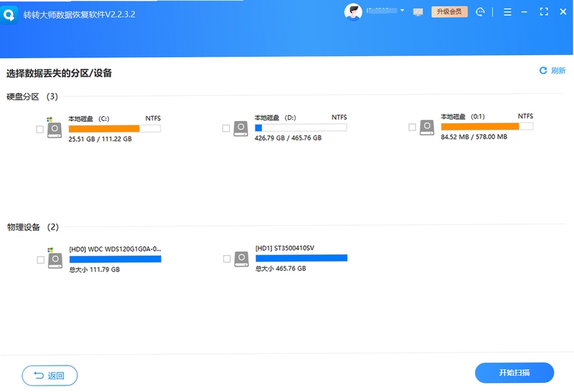
Task: Open the customer service headset icon
Action: pos(480,12)
